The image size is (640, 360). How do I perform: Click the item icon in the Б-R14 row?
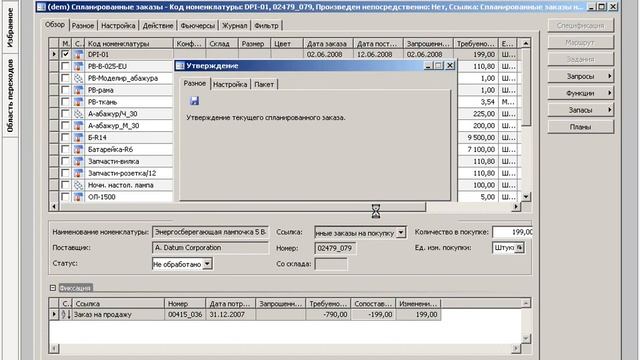tap(78, 138)
